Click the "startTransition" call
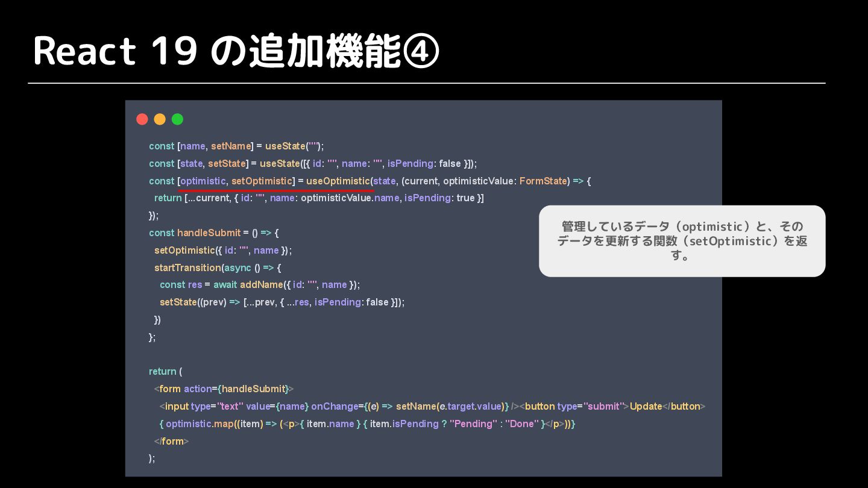 tap(187, 267)
